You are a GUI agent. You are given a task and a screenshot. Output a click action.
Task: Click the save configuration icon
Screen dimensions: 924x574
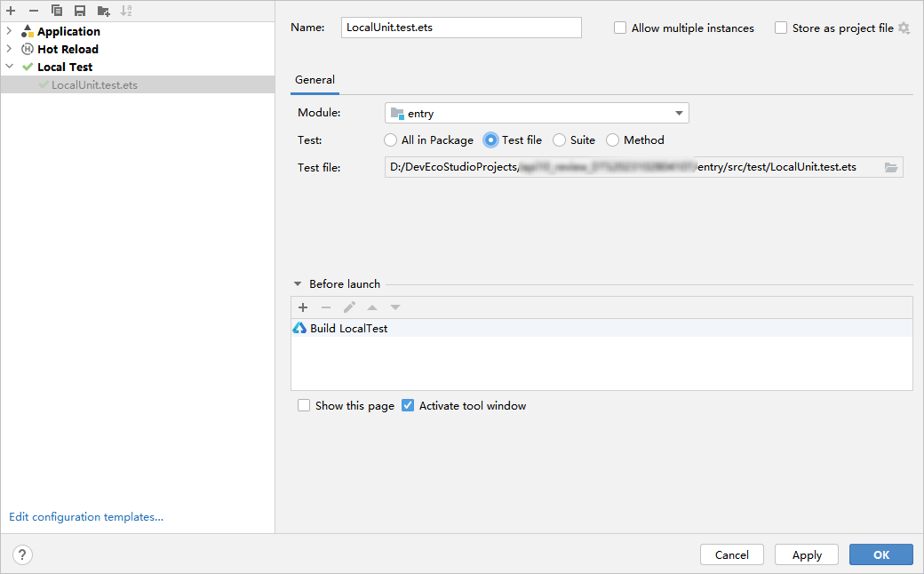point(80,11)
